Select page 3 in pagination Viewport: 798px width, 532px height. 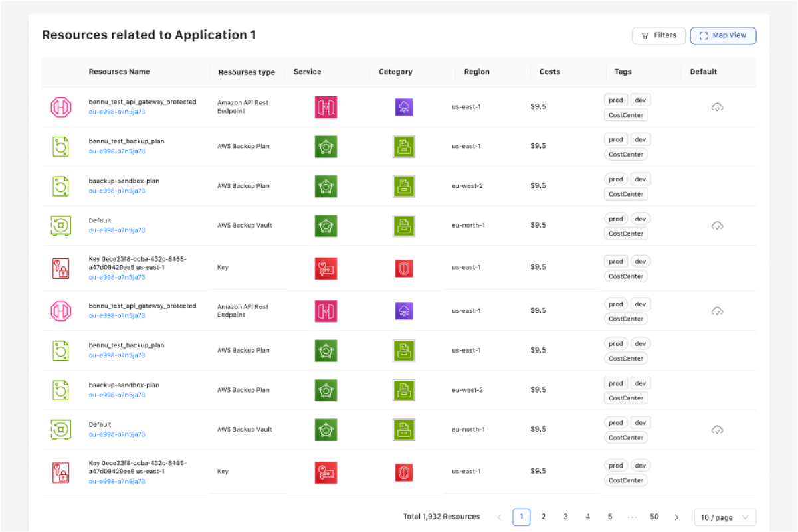pyautogui.click(x=565, y=517)
